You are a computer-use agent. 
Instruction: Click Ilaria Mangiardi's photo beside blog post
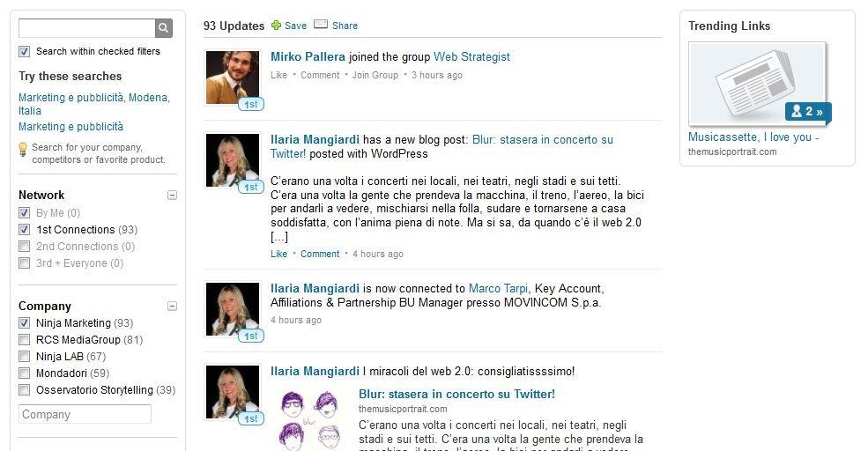233,160
